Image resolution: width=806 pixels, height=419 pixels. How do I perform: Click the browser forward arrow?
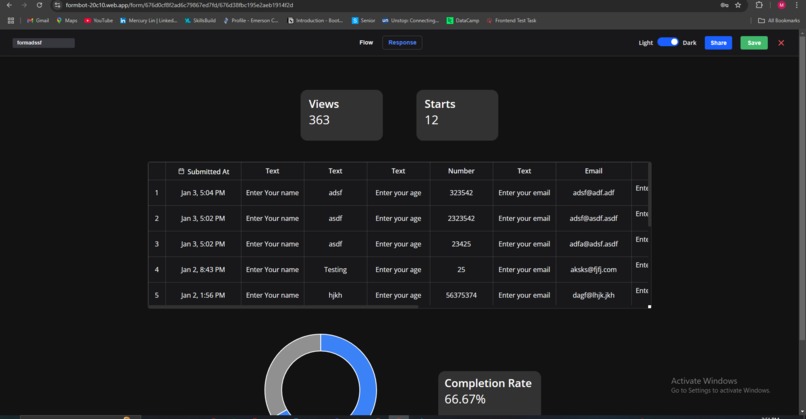[x=24, y=5]
